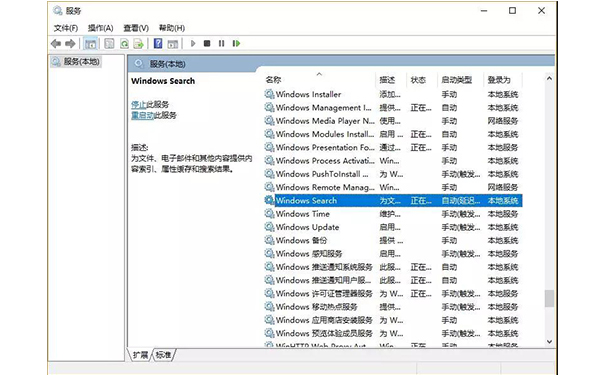Click the Back arrow toolbar icon
605x375 pixels.
pos(56,44)
